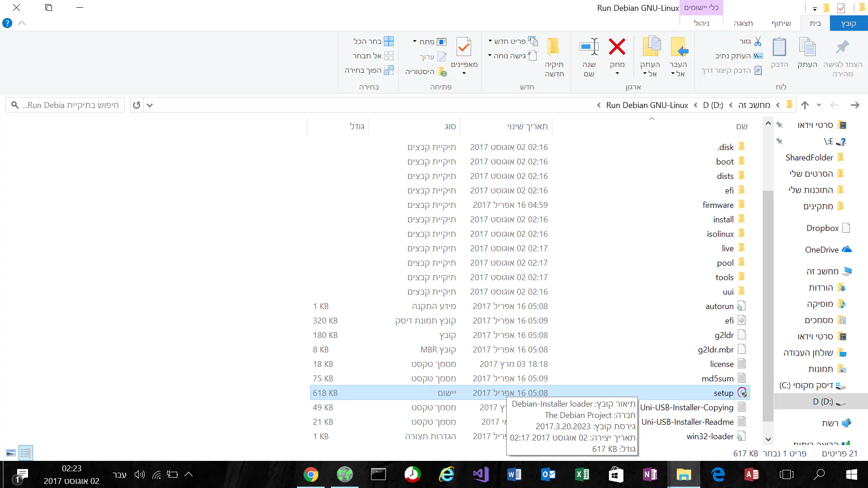Image resolution: width=868 pixels, height=488 pixels.
Task: Click the red Delete (מחק) icon
Action: [617, 47]
